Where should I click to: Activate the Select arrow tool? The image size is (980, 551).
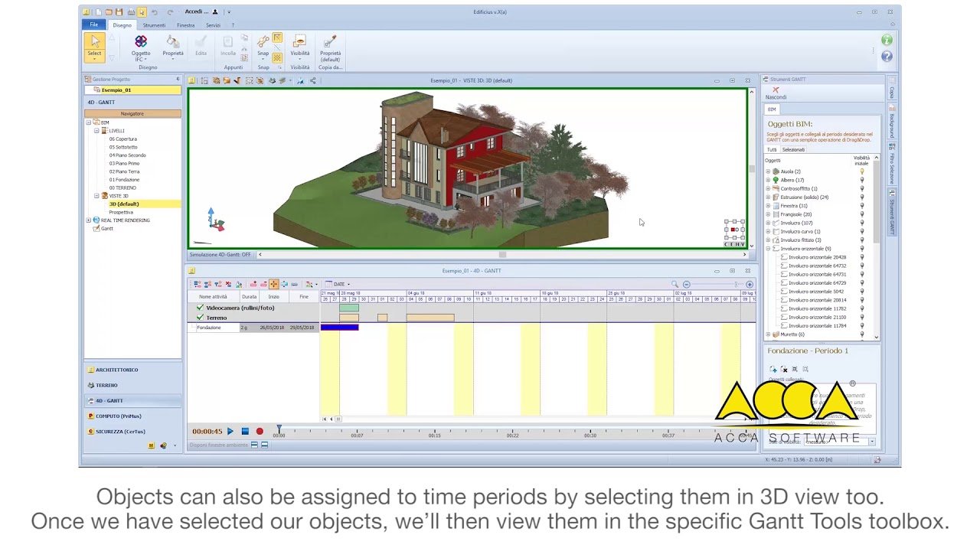(x=94, y=47)
